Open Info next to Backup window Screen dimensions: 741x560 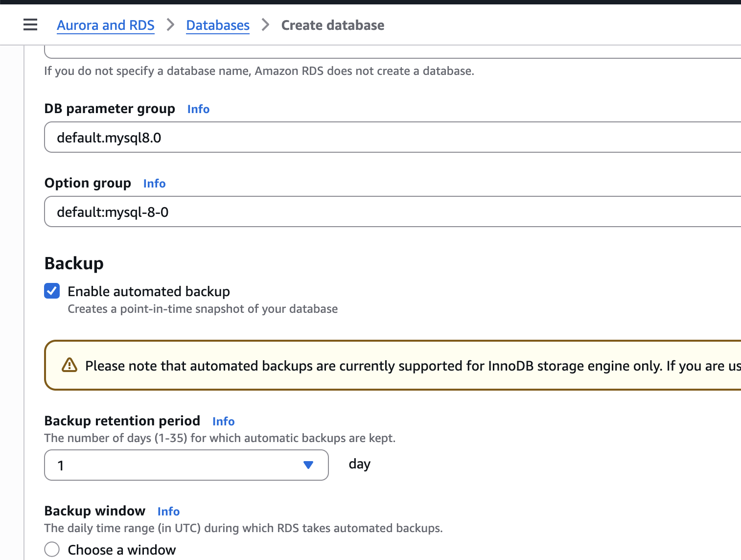[x=168, y=512]
